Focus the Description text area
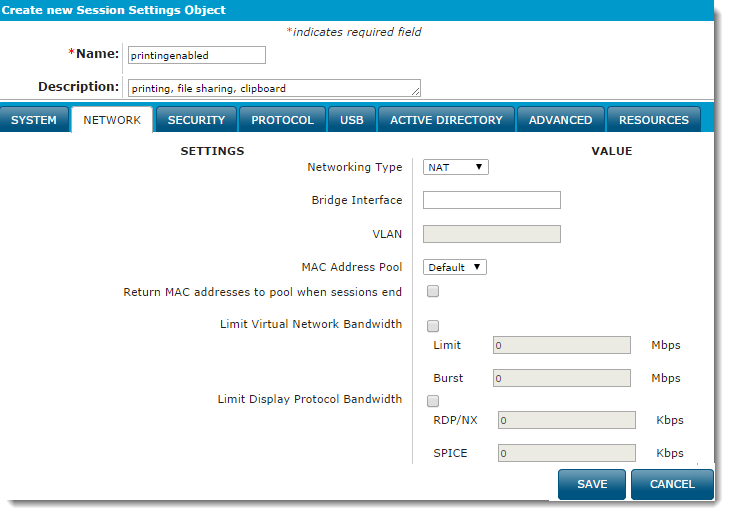The image size is (729, 515). pos(273,88)
